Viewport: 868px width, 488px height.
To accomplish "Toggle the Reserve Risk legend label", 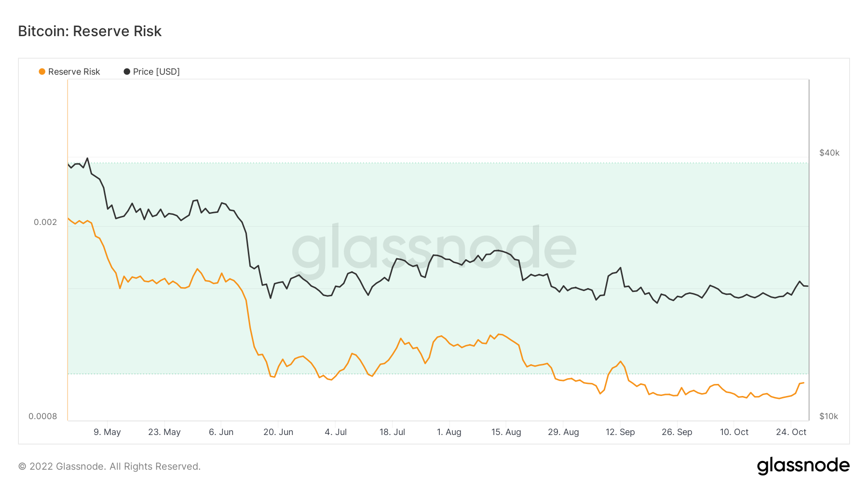I will click(x=74, y=72).
